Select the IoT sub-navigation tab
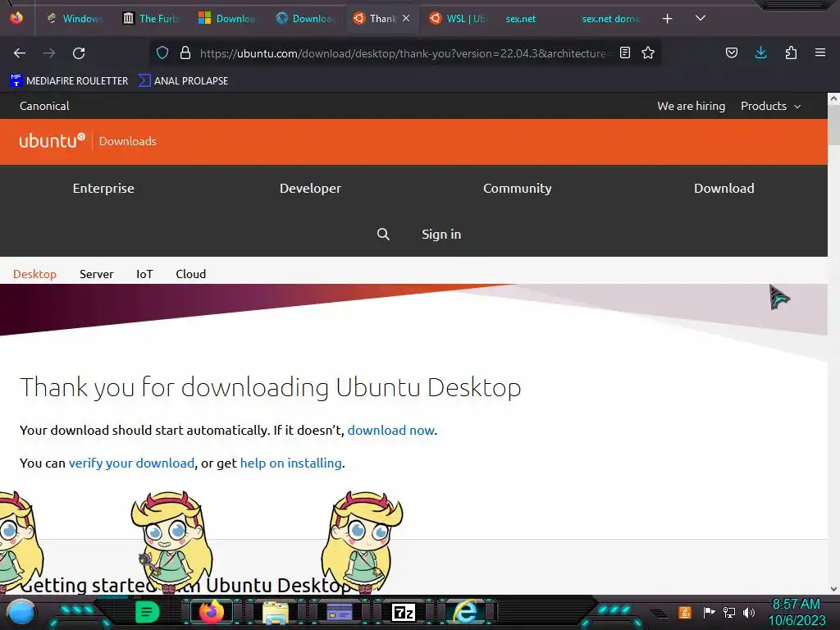 point(144,274)
